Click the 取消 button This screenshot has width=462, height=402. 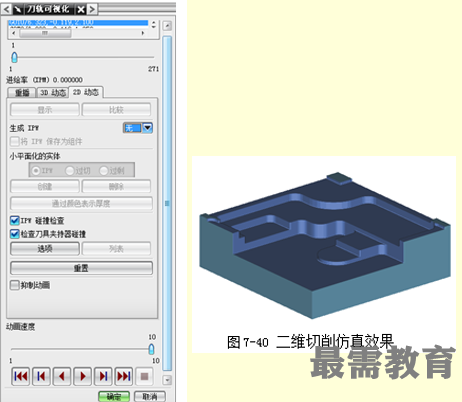(x=150, y=396)
